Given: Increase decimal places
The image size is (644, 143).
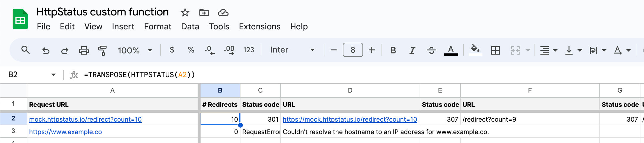Looking at the screenshot, I should 229,50.
